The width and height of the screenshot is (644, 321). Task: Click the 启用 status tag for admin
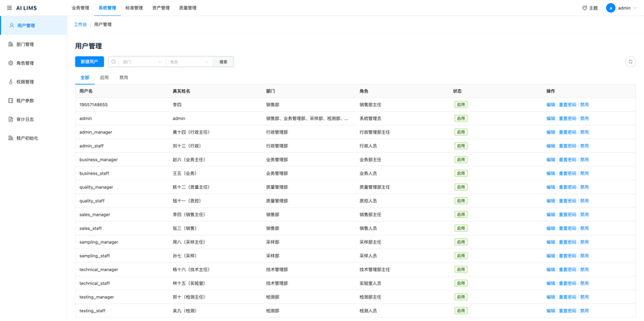(460, 118)
